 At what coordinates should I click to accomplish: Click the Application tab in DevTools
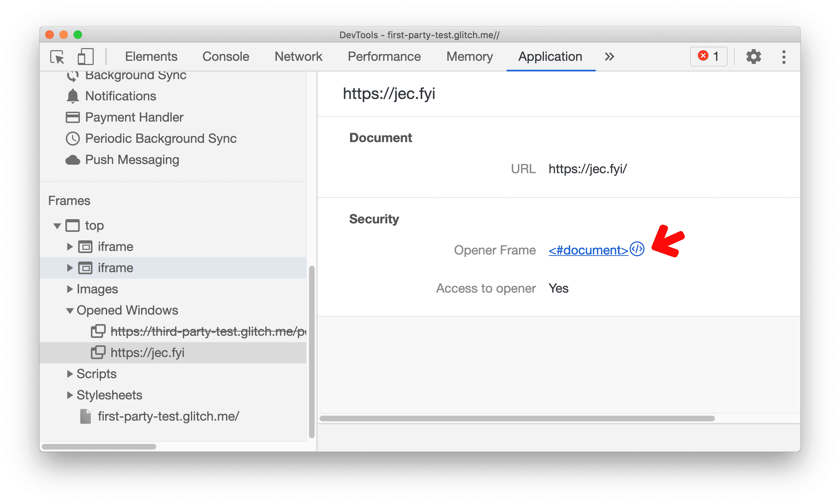(x=548, y=57)
